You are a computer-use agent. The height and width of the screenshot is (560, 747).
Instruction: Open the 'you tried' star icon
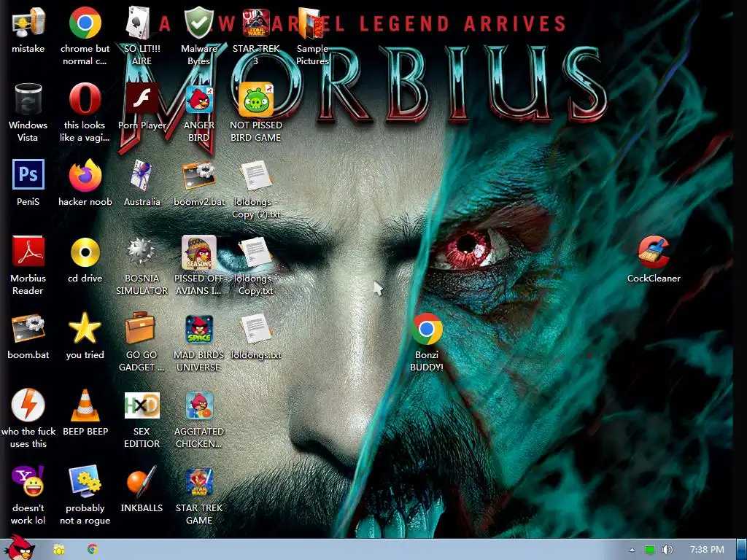point(85,328)
